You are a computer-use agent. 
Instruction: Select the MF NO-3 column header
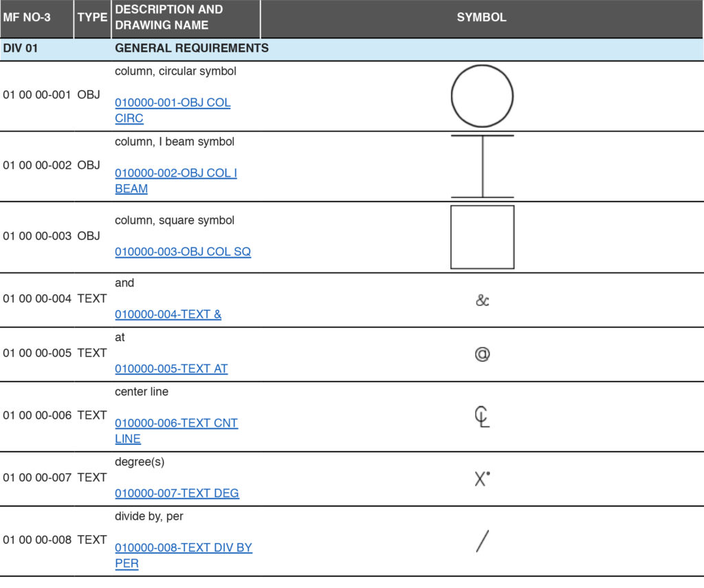click(26, 18)
